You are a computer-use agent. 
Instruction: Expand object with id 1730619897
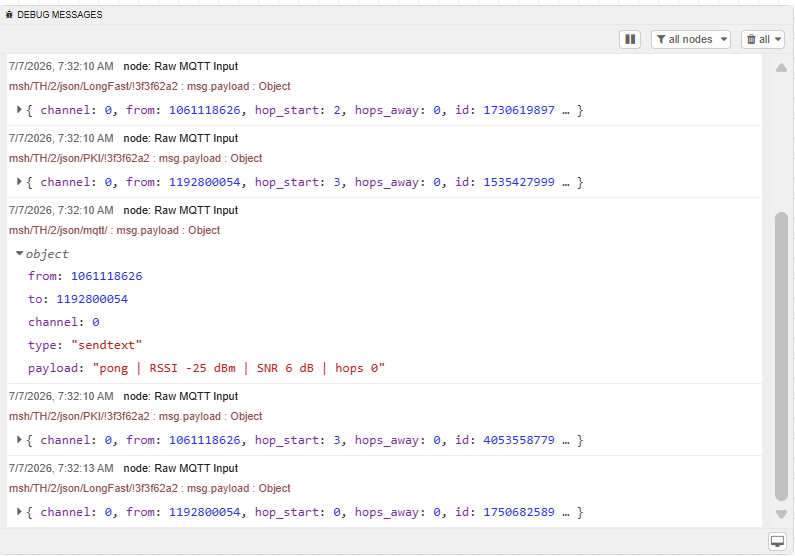[19, 109]
